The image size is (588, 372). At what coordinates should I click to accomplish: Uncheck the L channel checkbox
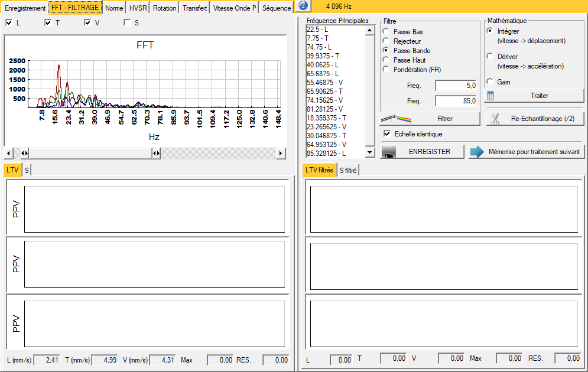point(9,22)
